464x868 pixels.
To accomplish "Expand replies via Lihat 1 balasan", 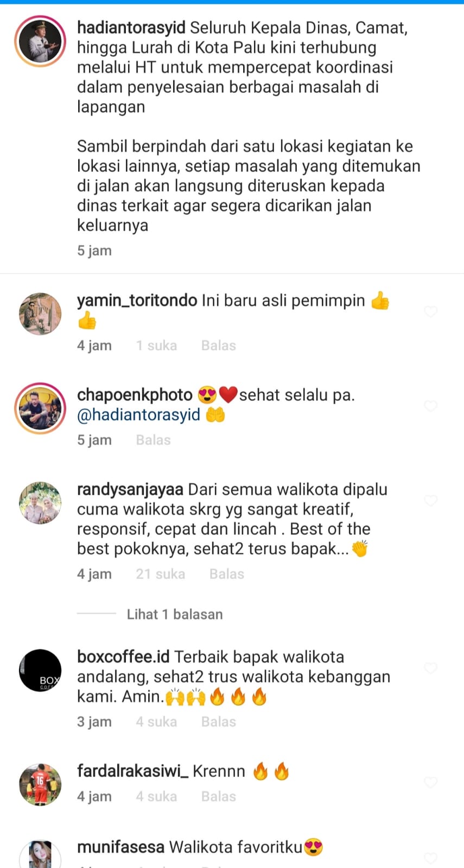I will (x=175, y=614).
